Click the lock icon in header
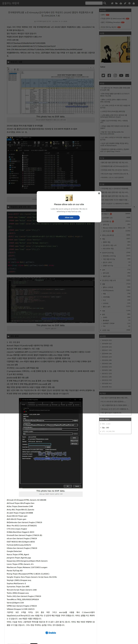The height and width of the screenshot is (644, 138). pos(134,3)
